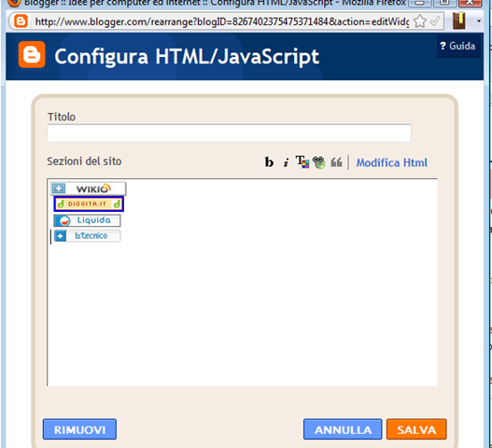The image size is (492, 448).
Task: Open the bookmarks book icon
Action: pyautogui.click(x=459, y=21)
